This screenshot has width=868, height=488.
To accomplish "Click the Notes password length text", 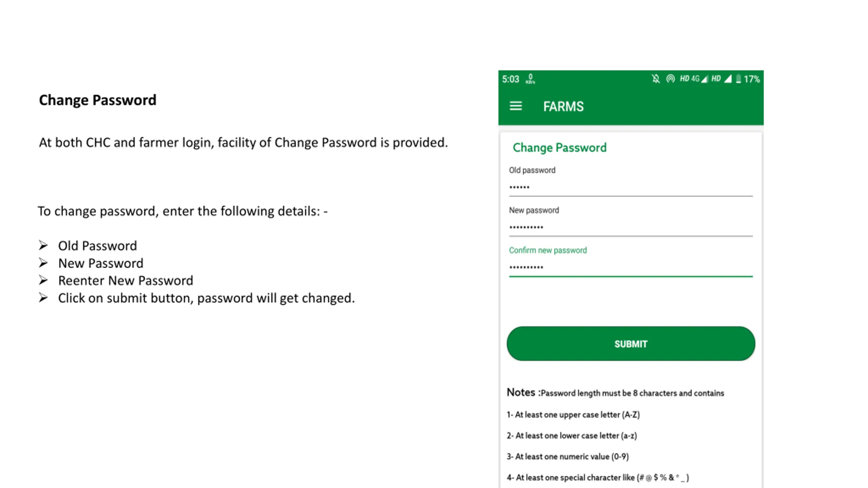I will point(615,393).
